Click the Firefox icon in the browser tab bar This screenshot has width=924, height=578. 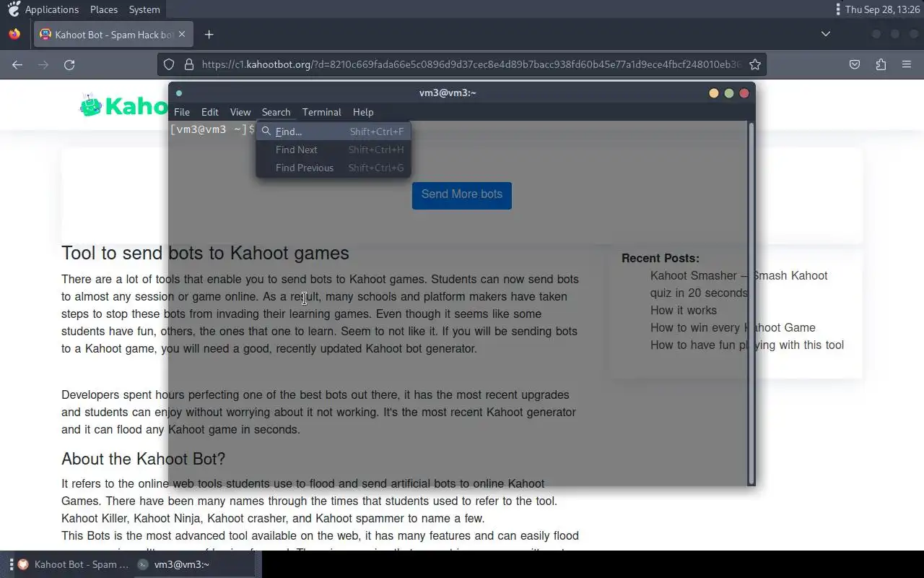[14, 34]
